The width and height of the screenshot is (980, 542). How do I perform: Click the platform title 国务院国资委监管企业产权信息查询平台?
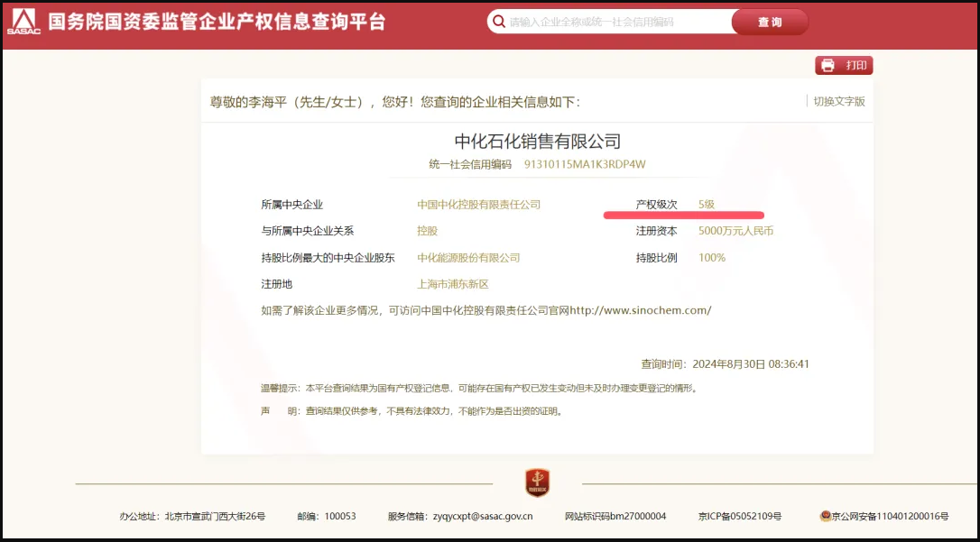click(217, 22)
